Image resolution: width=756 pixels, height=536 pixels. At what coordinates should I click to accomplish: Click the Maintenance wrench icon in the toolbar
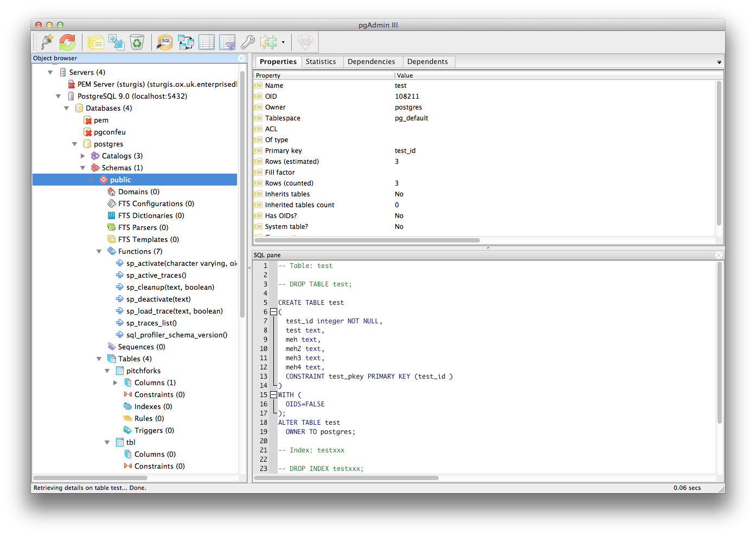(x=248, y=42)
